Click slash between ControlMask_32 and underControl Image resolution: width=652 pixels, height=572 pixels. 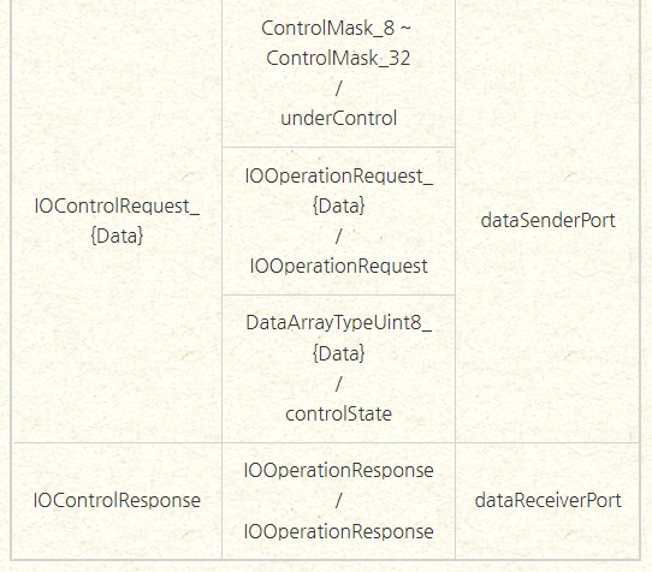[x=338, y=88]
